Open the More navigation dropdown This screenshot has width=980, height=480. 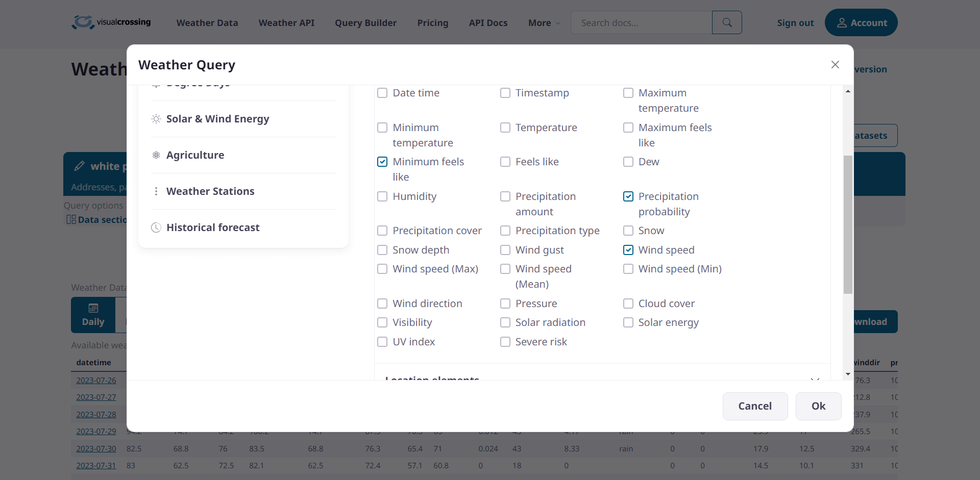543,22
